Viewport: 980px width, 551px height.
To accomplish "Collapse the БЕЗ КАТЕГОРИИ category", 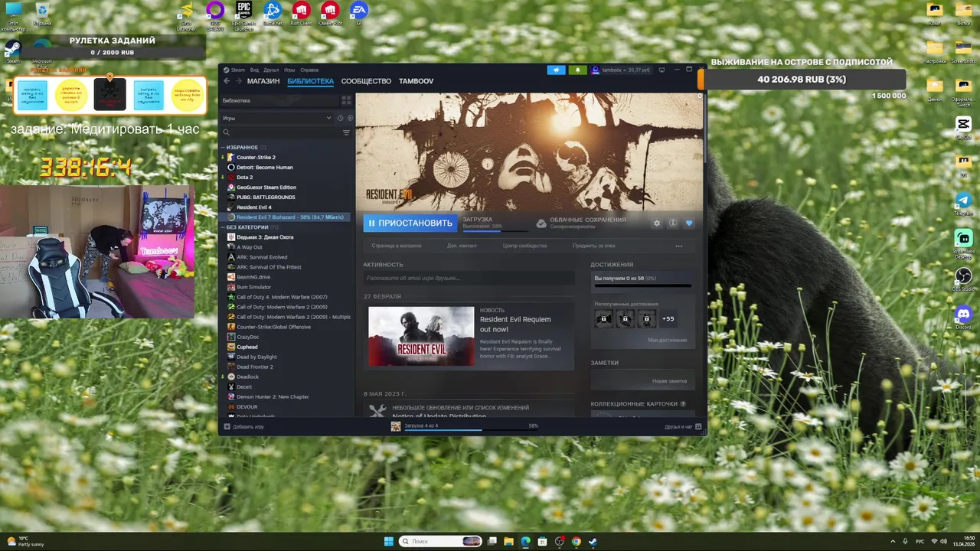I will click(x=224, y=227).
